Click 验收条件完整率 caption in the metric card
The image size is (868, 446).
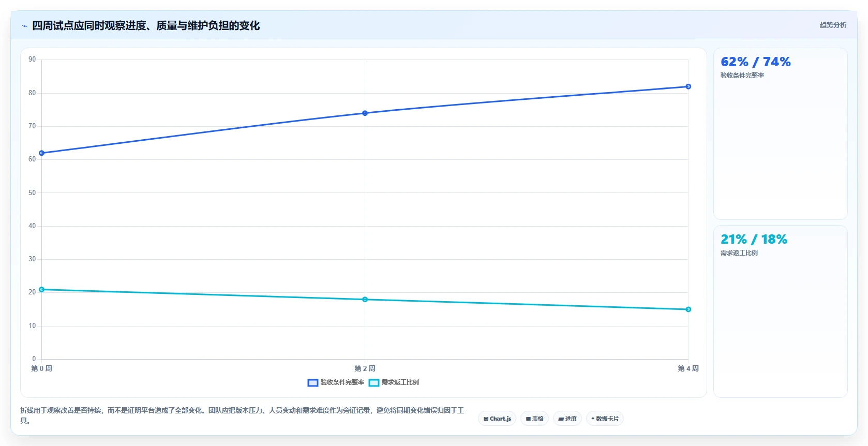tap(742, 76)
